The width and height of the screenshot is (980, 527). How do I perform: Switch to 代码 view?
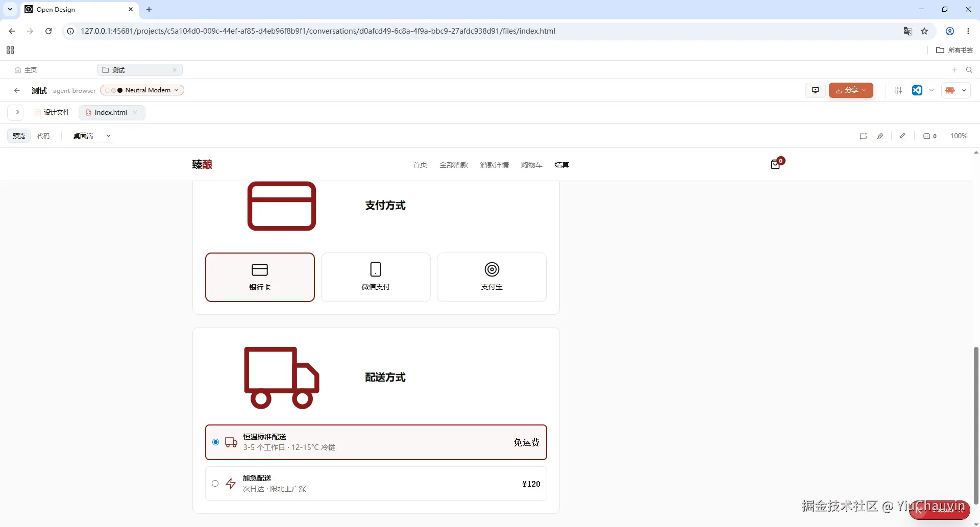pyautogui.click(x=43, y=136)
